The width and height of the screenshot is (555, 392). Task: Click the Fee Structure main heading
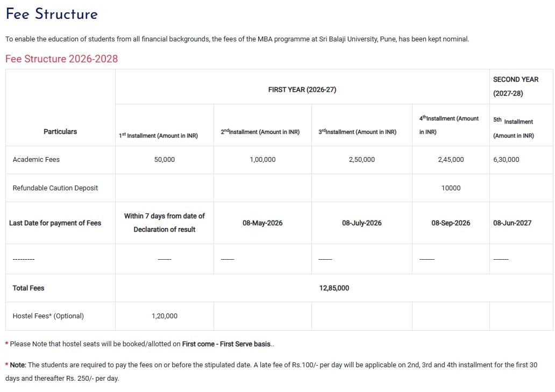point(52,14)
